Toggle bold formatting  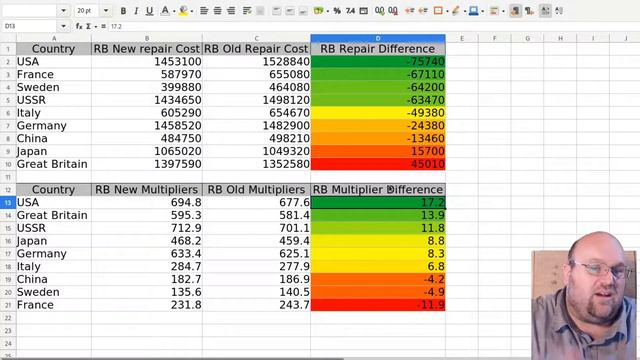[x=123, y=11]
